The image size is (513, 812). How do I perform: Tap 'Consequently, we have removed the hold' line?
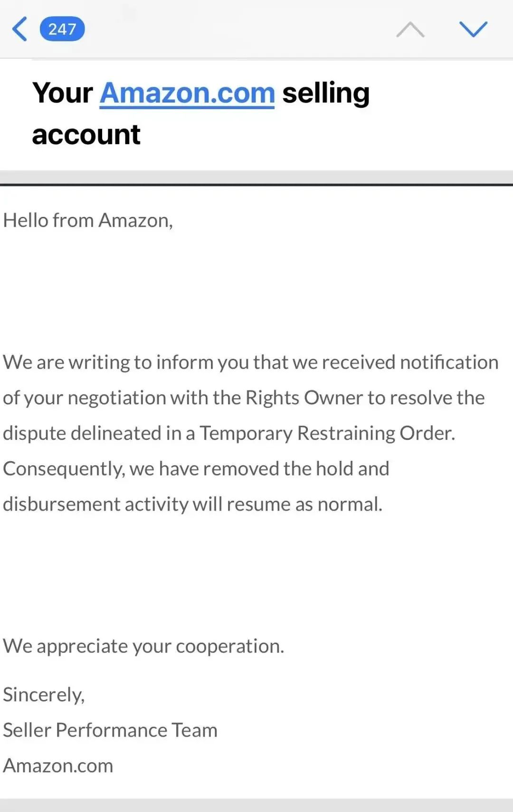point(196,469)
